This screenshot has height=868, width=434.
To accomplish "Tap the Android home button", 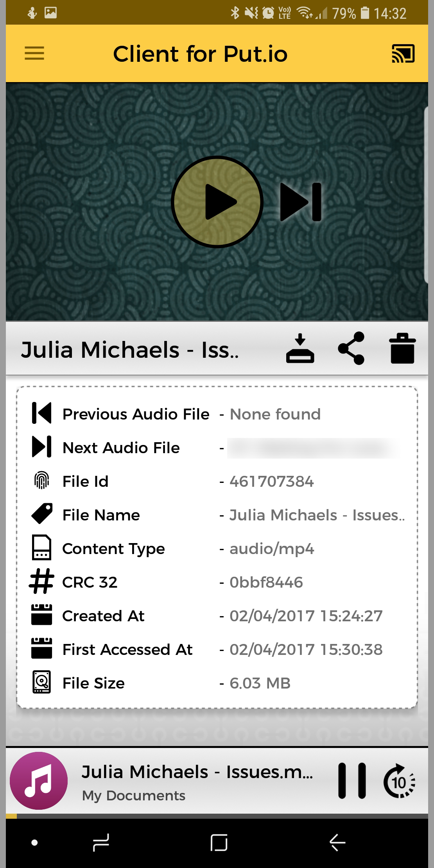I will [219, 842].
